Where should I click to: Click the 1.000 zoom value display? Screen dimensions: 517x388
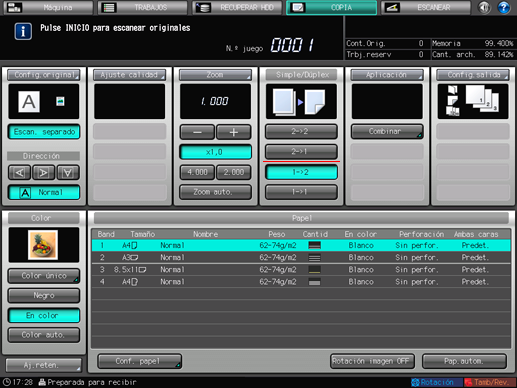(x=215, y=101)
